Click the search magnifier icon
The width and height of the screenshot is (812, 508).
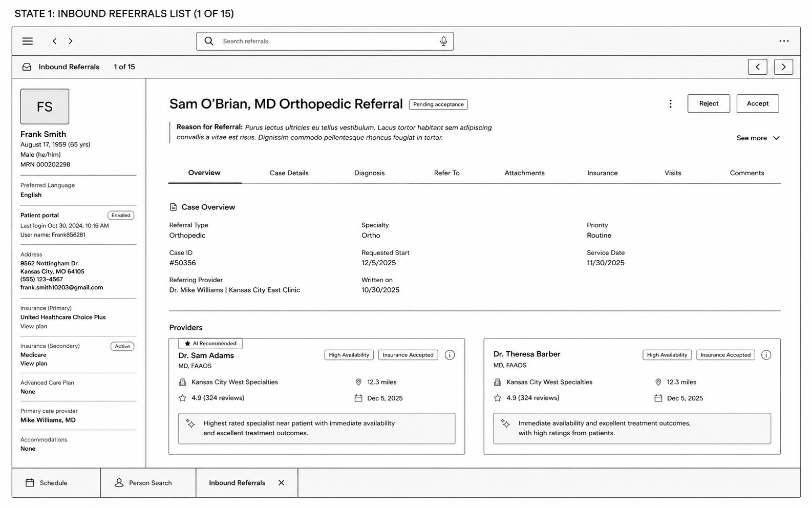coord(209,41)
